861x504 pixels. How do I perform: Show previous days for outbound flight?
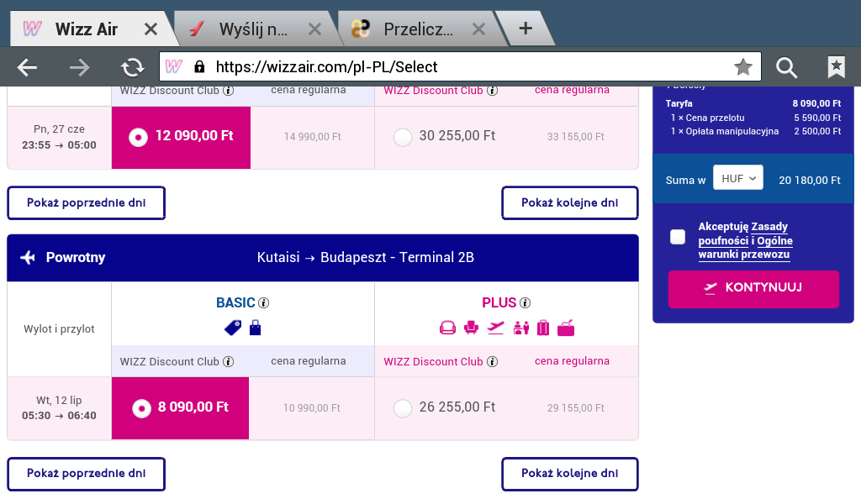tap(87, 203)
